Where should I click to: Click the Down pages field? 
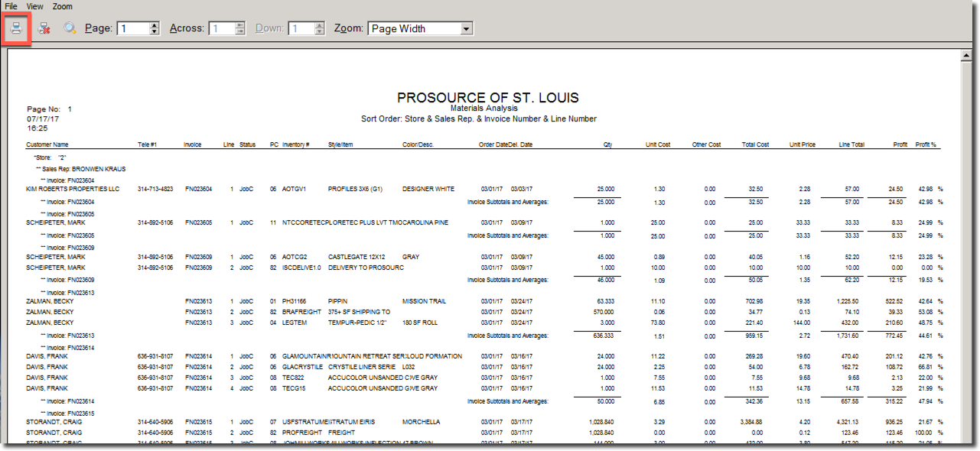[x=299, y=29]
